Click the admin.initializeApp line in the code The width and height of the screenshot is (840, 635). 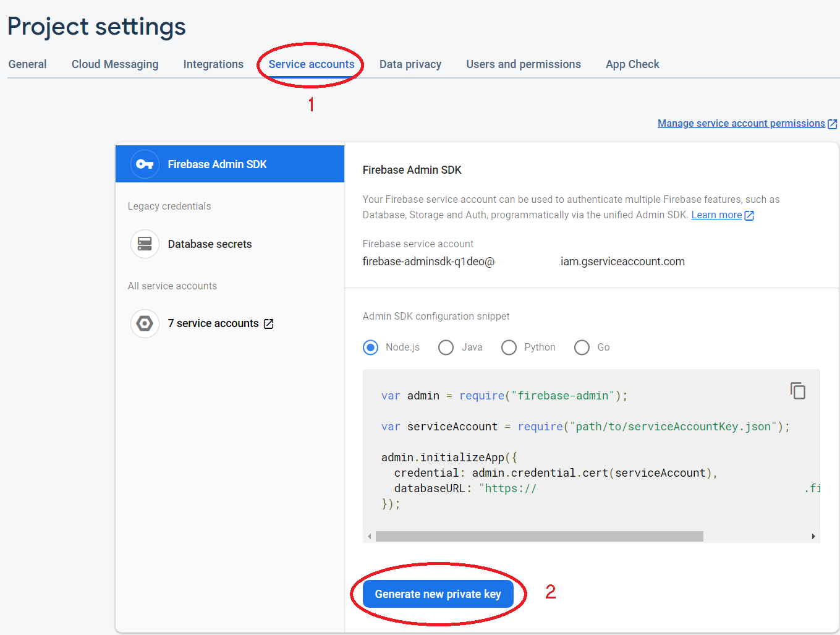pos(449,458)
